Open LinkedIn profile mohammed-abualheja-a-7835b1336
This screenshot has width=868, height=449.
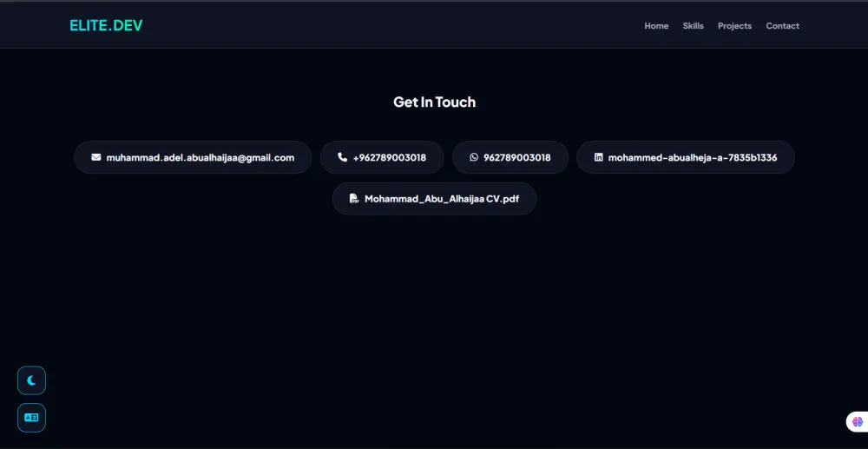pos(686,157)
